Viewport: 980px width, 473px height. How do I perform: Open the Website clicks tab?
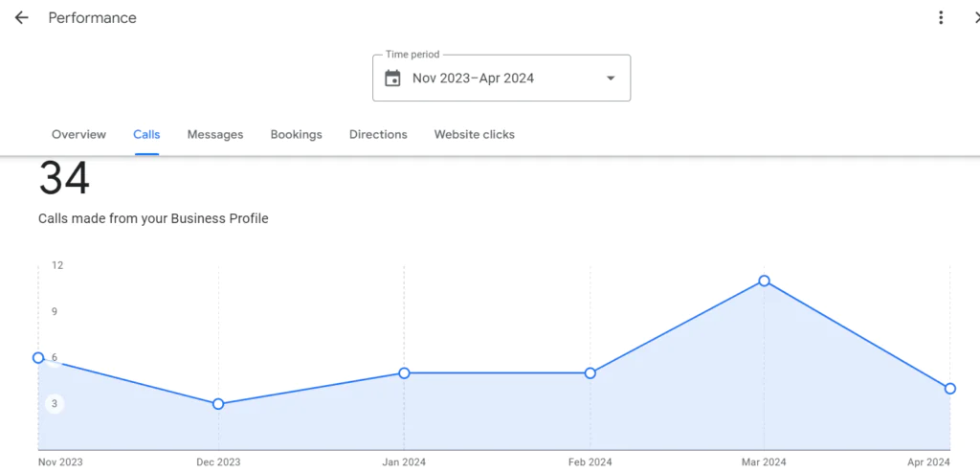pos(474,135)
